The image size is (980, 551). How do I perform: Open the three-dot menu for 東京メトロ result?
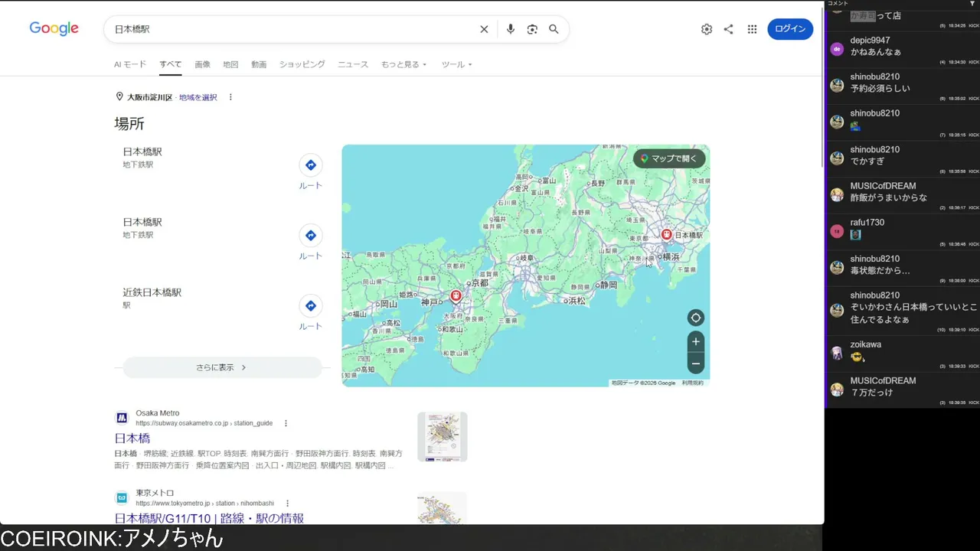(287, 504)
